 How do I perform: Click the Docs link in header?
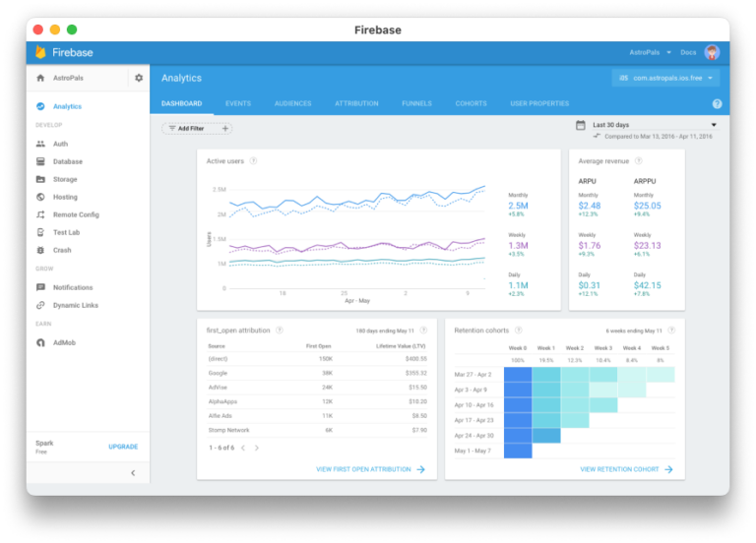688,52
